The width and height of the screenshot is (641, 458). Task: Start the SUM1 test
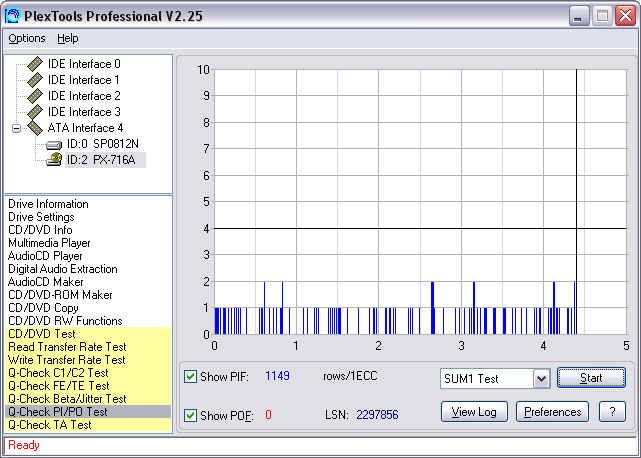591,378
